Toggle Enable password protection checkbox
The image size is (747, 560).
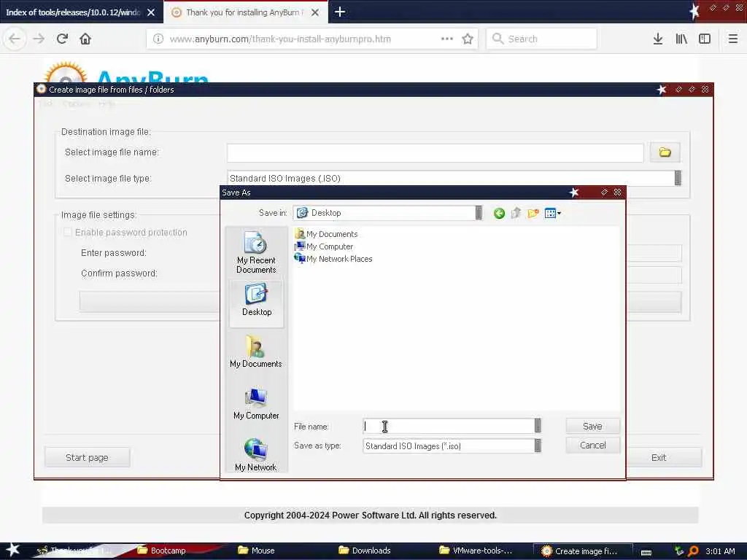[x=68, y=233]
